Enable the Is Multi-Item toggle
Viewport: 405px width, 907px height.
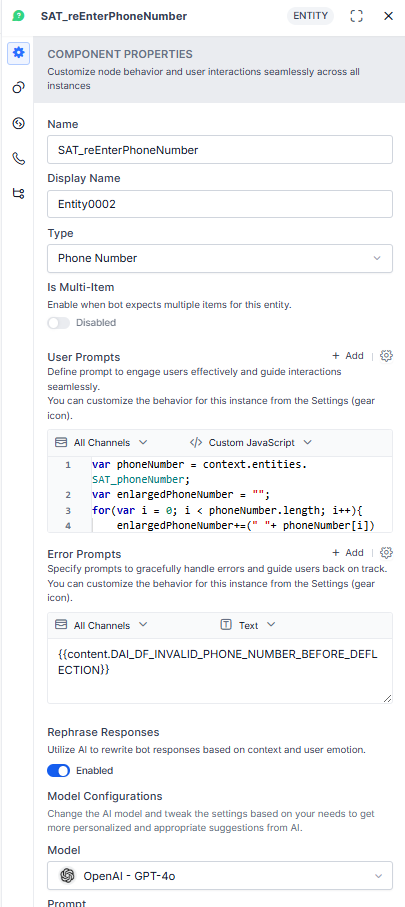58,323
